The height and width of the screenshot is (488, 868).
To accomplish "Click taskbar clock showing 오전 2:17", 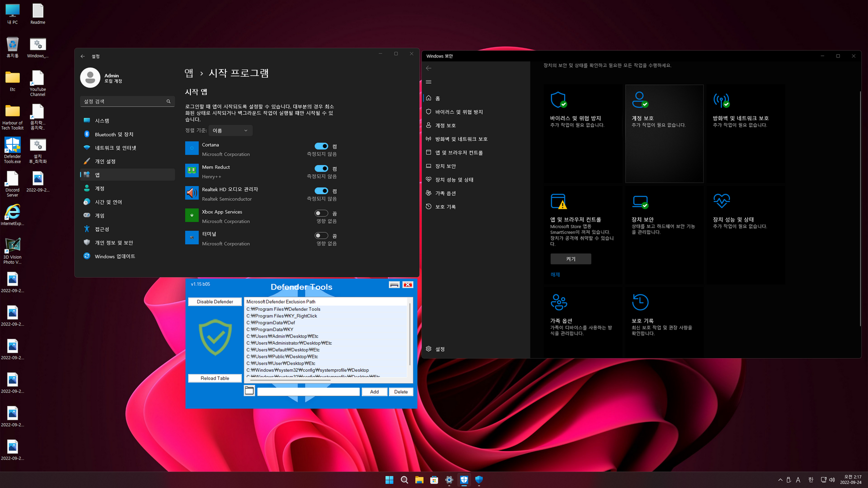I will point(851,480).
